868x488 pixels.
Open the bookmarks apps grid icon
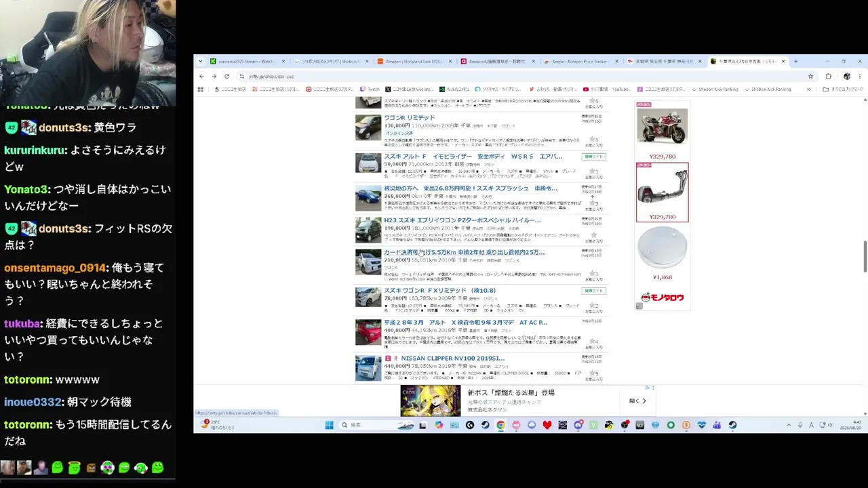(x=200, y=89)
